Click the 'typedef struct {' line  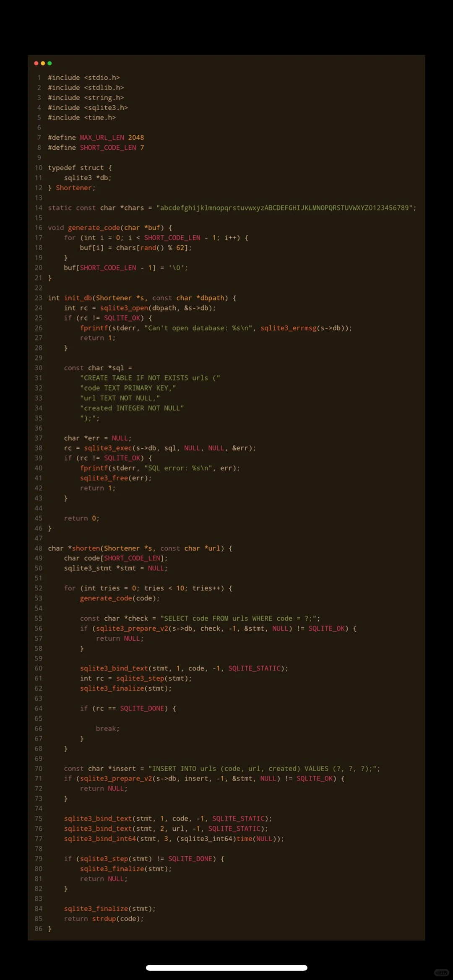point(80,168)
